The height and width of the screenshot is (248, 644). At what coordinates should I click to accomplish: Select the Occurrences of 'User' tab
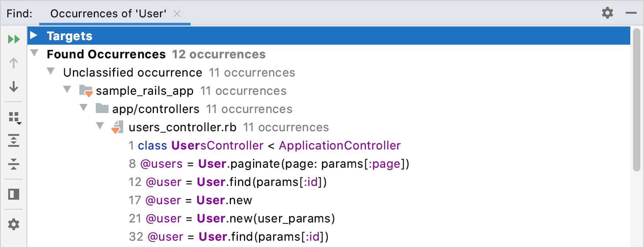click(x=108, y=13)
